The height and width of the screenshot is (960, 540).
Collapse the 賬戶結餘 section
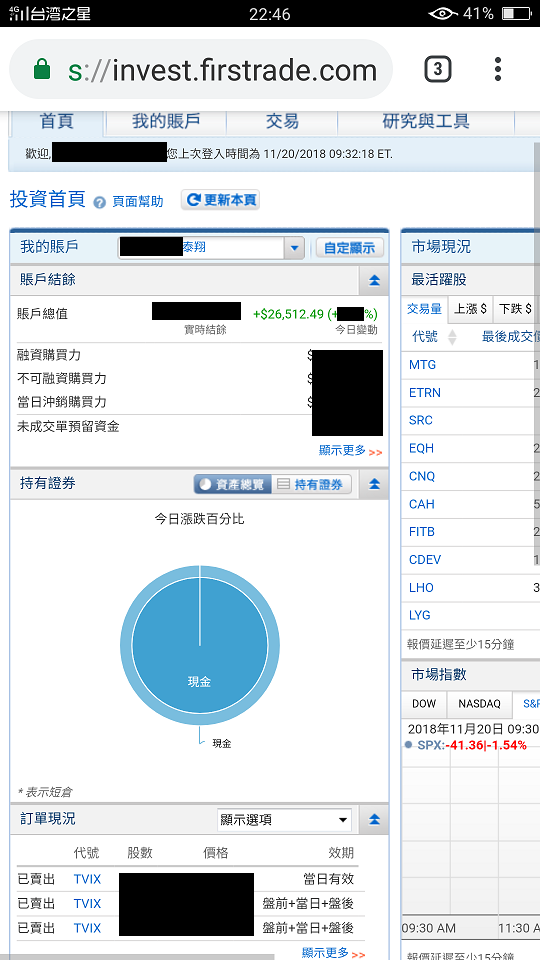click(x=375, y=280)
